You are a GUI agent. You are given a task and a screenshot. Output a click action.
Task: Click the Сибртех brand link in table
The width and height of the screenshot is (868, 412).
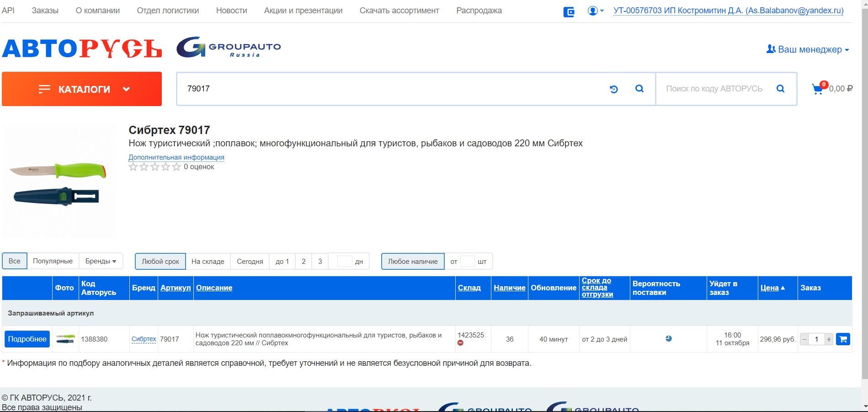pos(144,339)
